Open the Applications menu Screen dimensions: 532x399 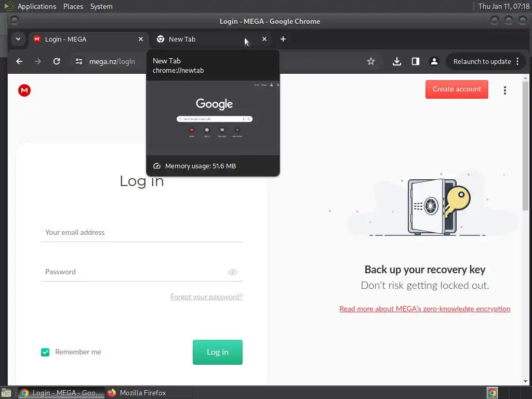[x=37, y=6]
